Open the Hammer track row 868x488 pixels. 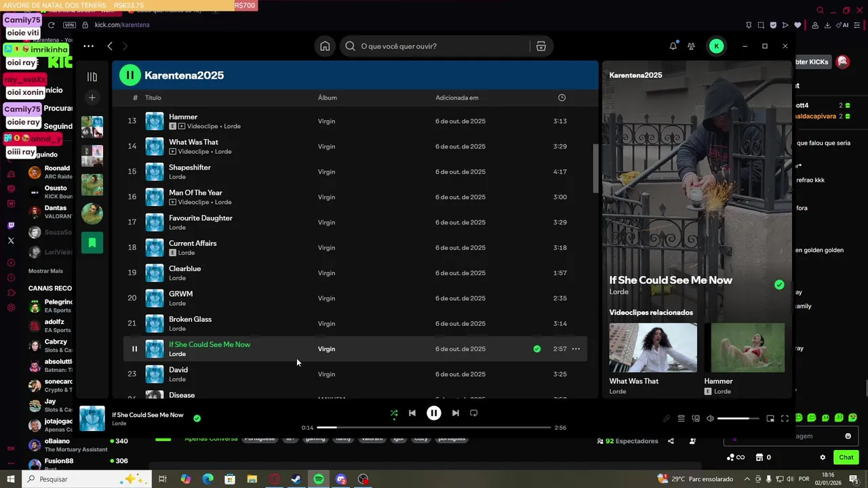pos(355,121)
